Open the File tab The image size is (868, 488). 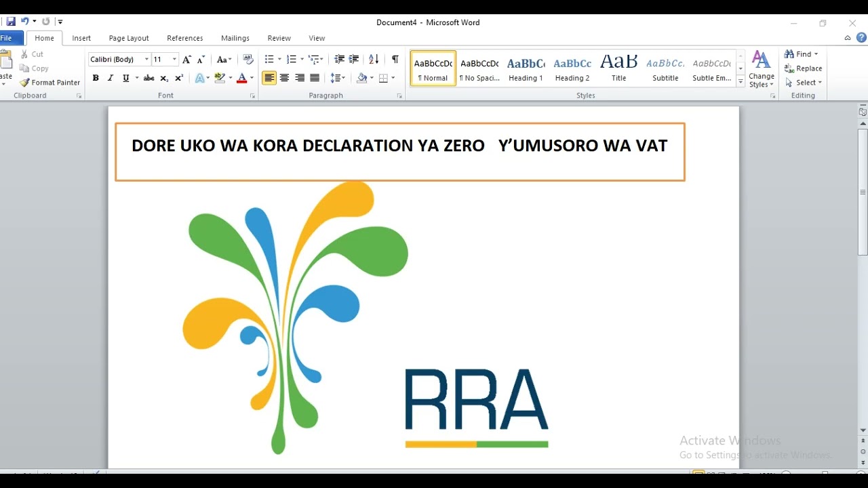pyautogui.click(x=8, y=39)
